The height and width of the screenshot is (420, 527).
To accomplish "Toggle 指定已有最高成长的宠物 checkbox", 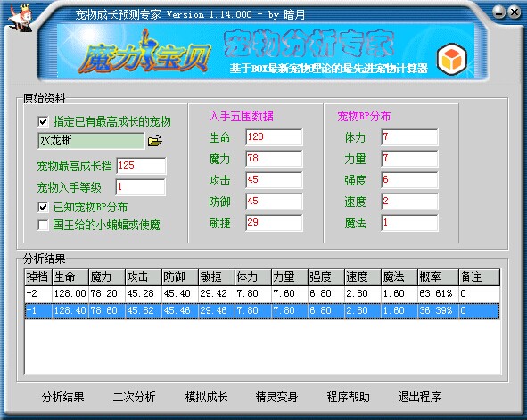I will pos(43,121).
